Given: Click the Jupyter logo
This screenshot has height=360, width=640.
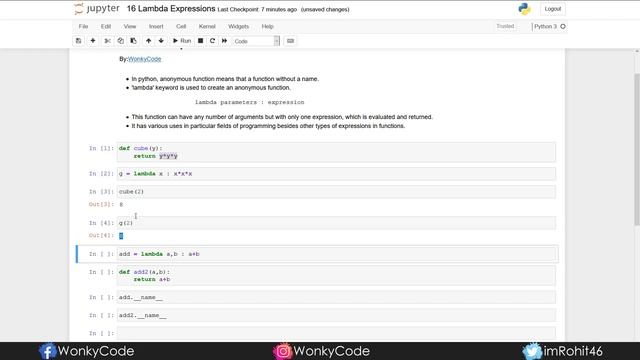Looking at the screenshot, I should [x=97, y=9].
